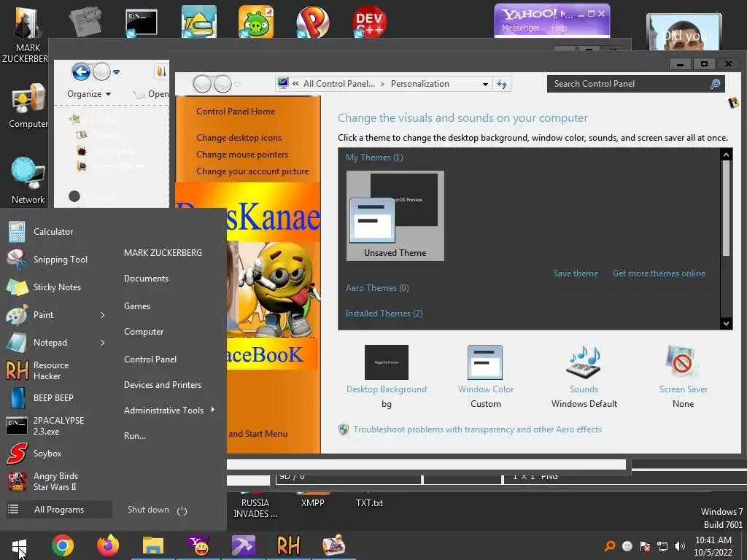Click the Action Center flag tray icon
Image resolution: width=747 pixels, height=560 pixels.
(645, 546)
